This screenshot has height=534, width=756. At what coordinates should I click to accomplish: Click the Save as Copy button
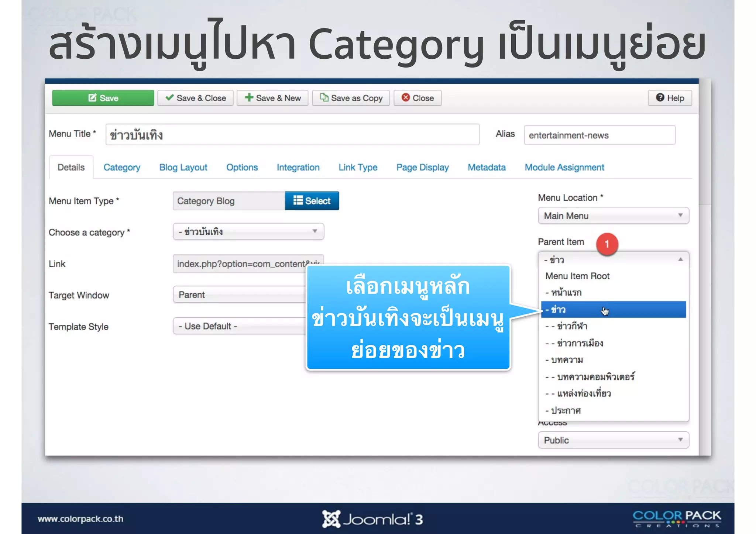coord(351,98)
